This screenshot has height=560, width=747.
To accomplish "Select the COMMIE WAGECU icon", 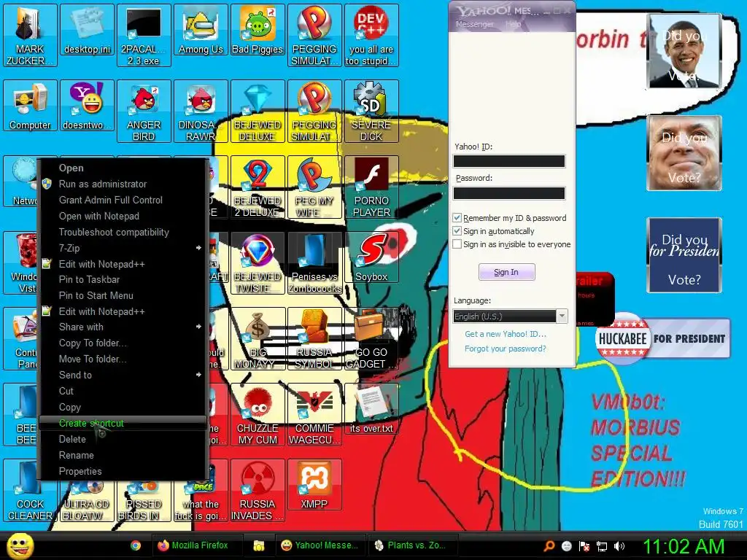I will pos(314,414).
